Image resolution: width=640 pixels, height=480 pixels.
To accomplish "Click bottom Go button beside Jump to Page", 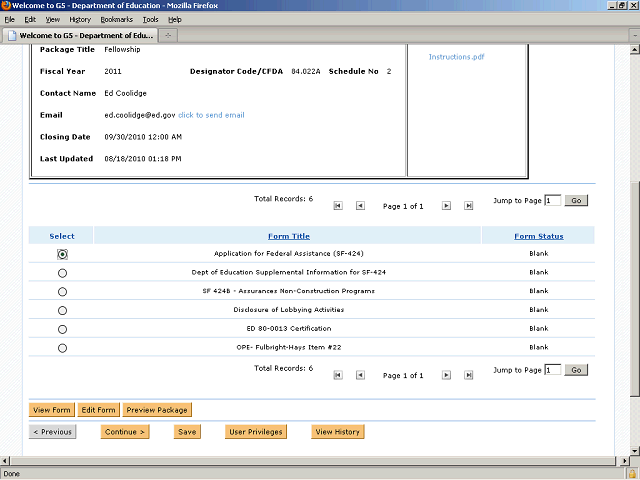I will click(576, 370).
